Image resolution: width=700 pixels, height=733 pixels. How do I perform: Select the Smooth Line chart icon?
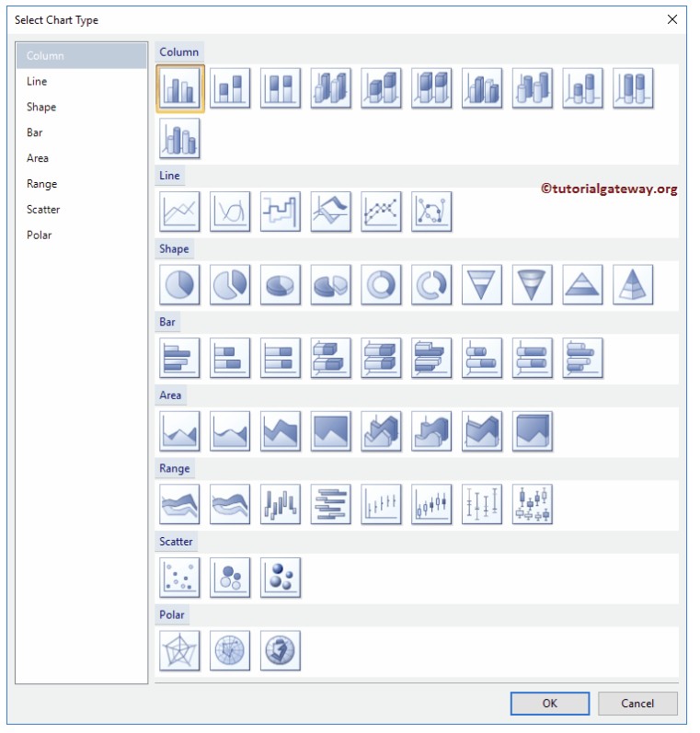tap(230, 212)
